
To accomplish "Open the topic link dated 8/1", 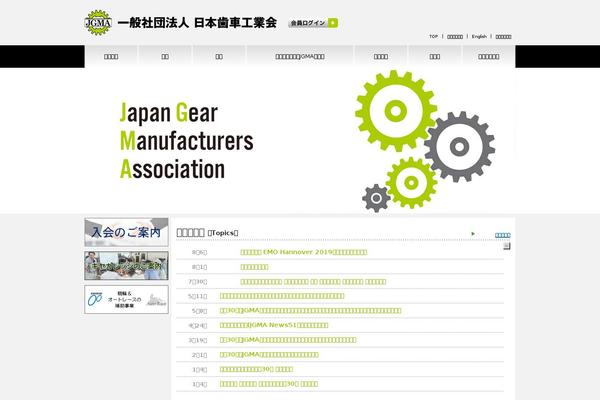I will (x=254, y=267).
